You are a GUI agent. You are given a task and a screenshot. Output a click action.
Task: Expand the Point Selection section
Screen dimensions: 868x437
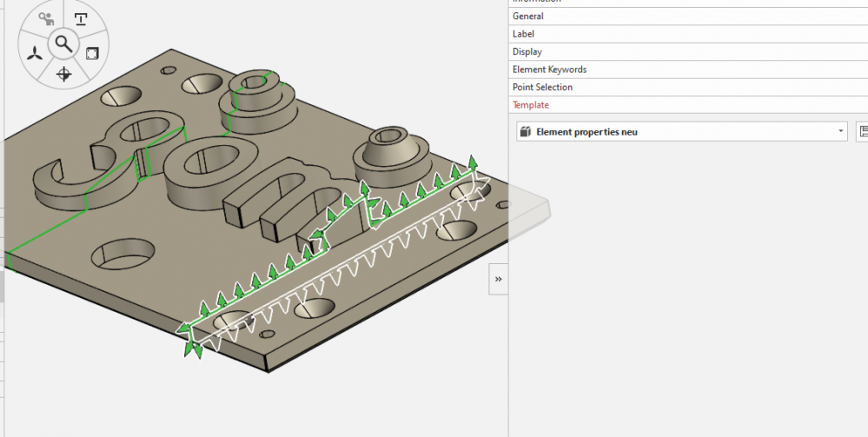(x=542, y=87)
